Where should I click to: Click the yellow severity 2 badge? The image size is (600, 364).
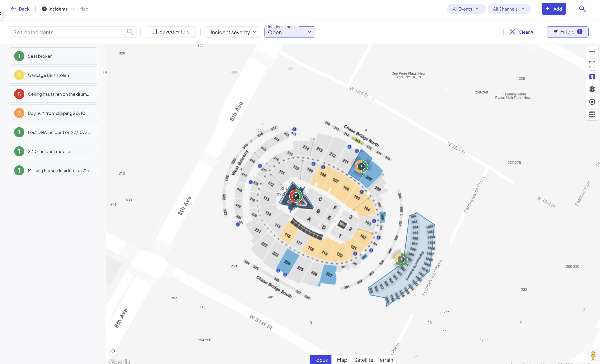click(19, 75)
